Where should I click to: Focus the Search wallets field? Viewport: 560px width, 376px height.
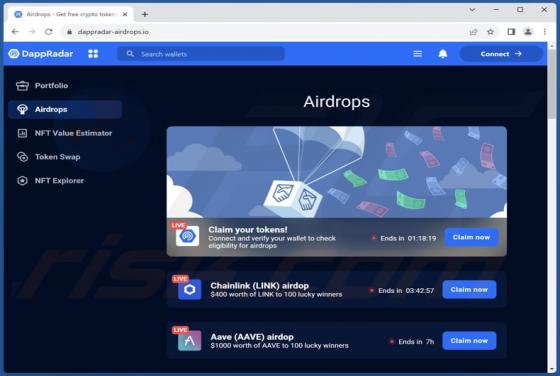tap(201, 54)
